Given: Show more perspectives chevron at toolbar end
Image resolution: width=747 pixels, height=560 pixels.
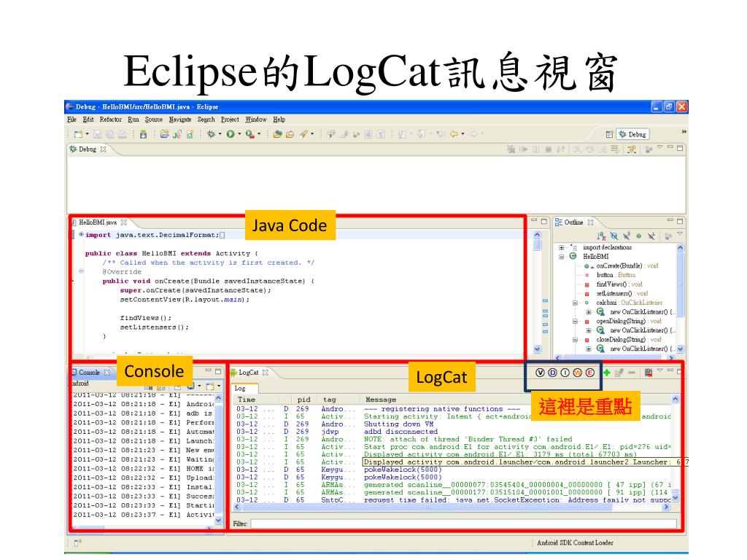Looking at the screenshot, I should coord(684,131).
